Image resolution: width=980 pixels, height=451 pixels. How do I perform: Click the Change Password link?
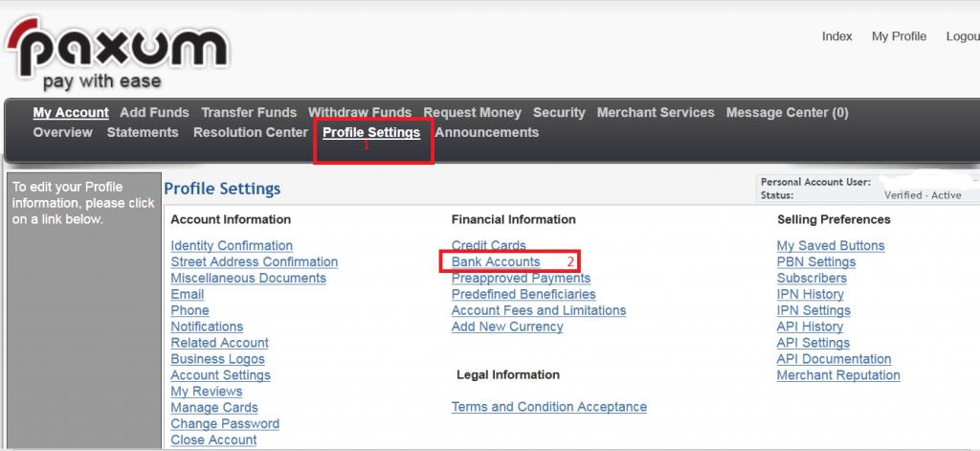(x=225, y=423)
